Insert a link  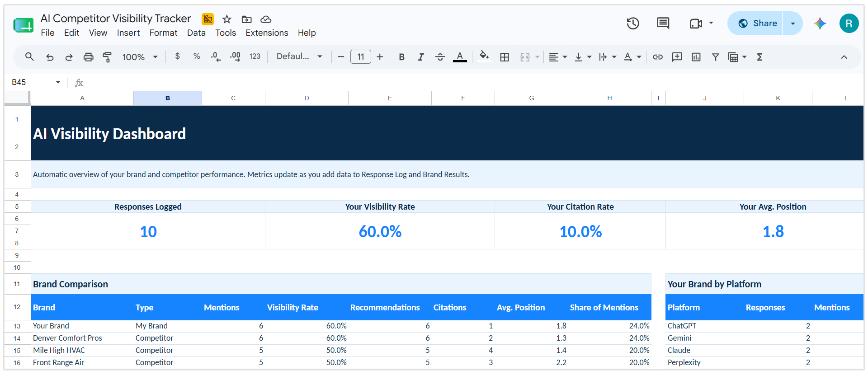[658, 57]
